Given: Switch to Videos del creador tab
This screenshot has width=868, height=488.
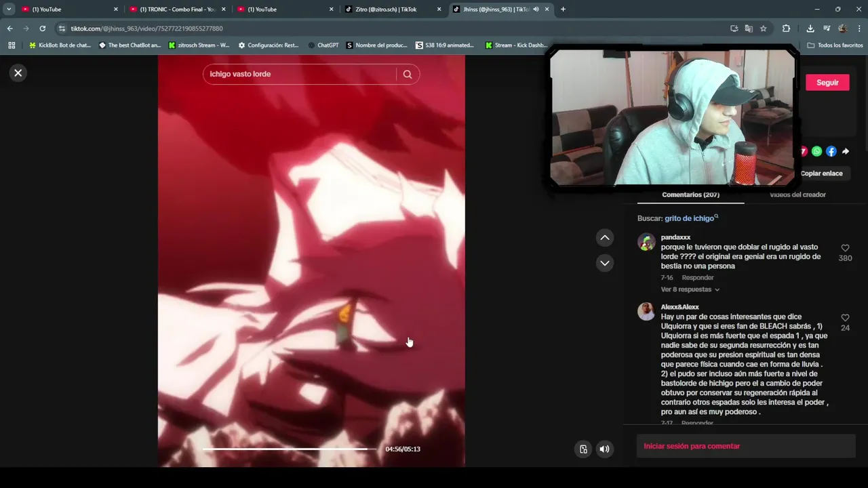Looking at the screenshot, I should coord(797,195).
